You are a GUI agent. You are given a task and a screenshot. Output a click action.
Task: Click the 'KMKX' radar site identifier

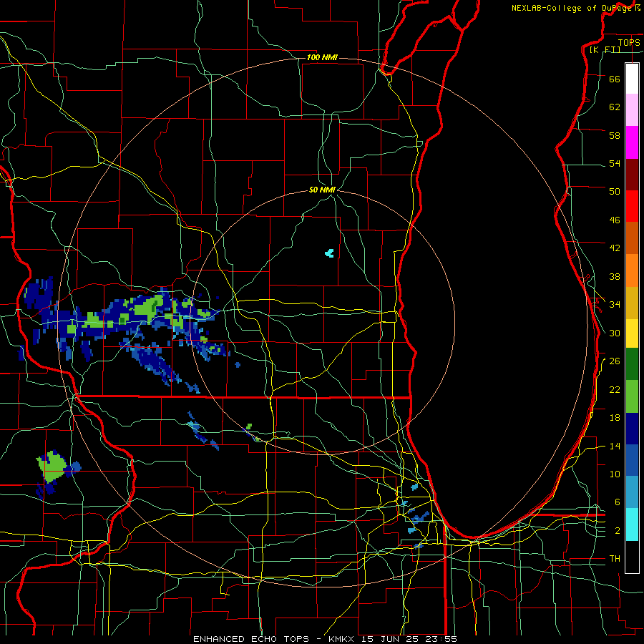343,639
